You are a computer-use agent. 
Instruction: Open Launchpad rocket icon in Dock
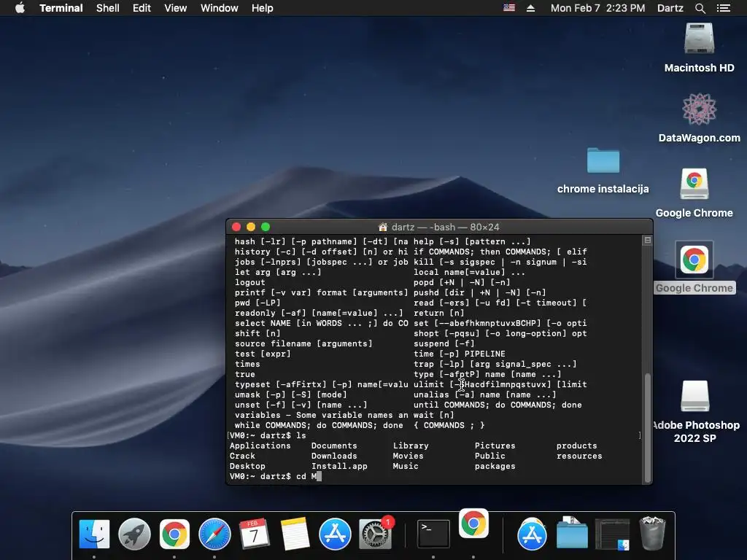[134, 534]
